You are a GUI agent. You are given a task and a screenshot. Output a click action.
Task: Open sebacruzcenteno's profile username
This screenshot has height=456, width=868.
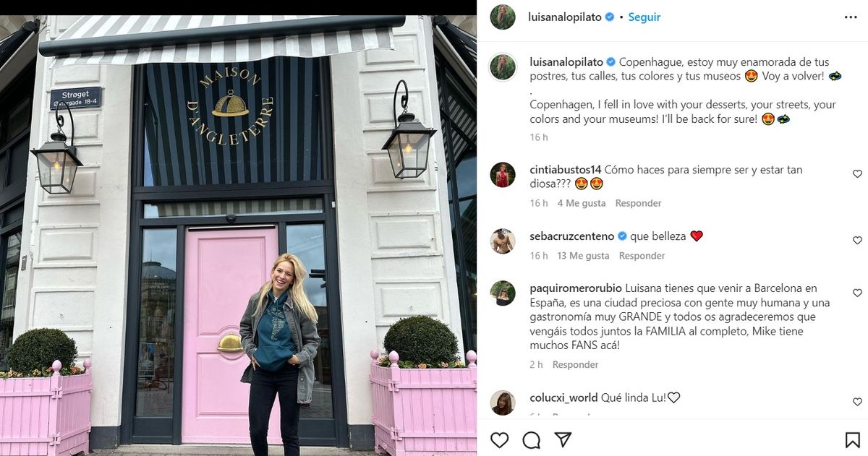(x=571, y=236)
